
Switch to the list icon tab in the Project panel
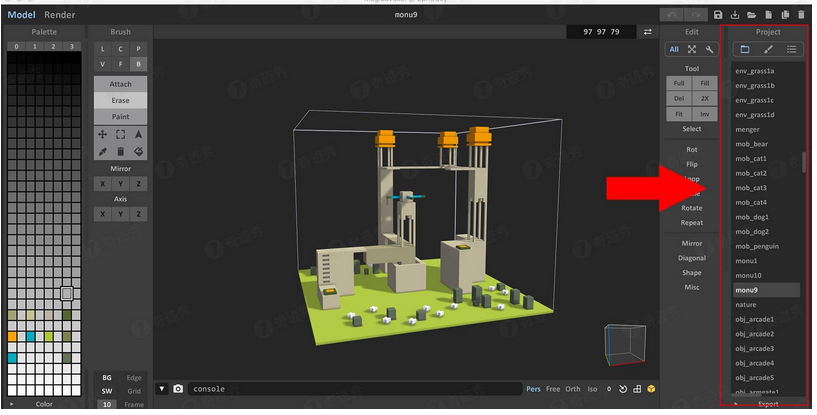click(791, 49)
